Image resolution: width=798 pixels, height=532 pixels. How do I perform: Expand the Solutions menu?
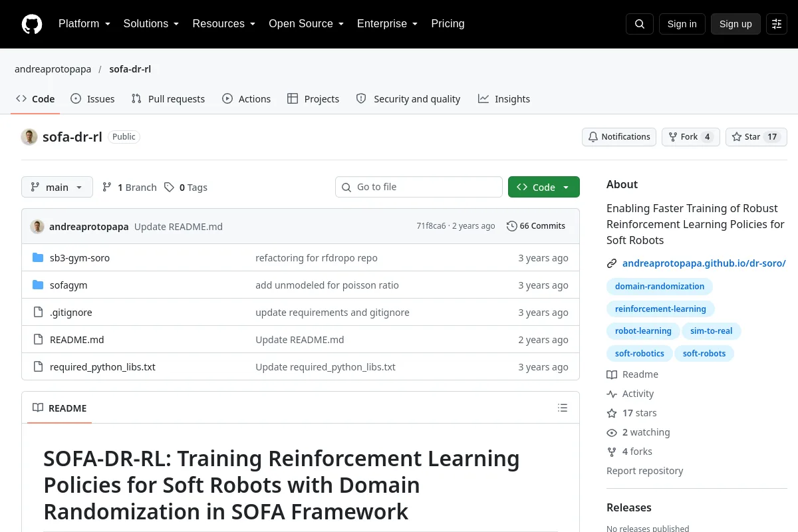(x=151, y=24)
